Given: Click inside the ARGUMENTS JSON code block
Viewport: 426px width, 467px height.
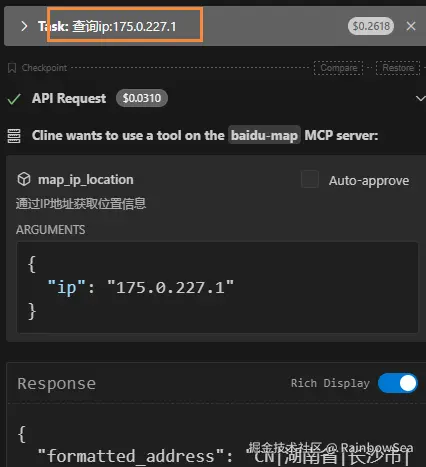Looking at the screenshot, I should tap(217, 287).
